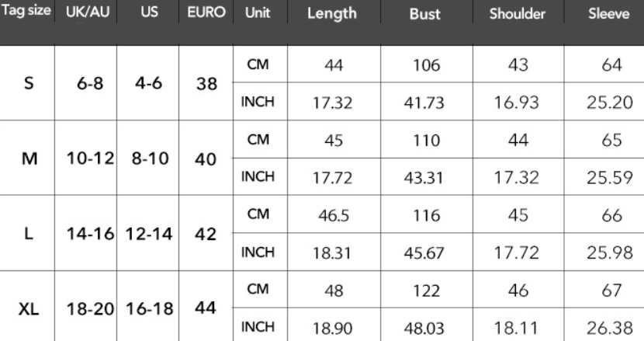This screenshot has width=644, height=341.
Task: Select the L tag size cell
Action: [29, 234]
